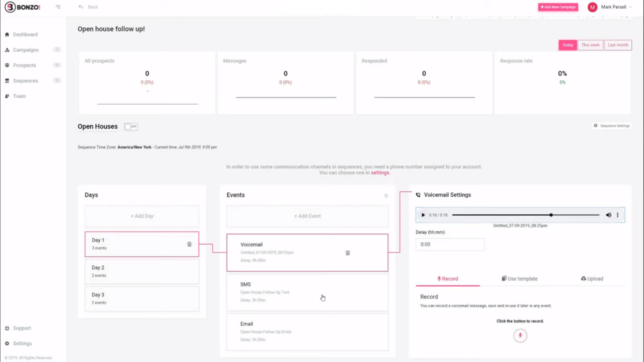Mute the voicemail audio player
This screenshot has height=362, width=644.
(x=608, y=215)
